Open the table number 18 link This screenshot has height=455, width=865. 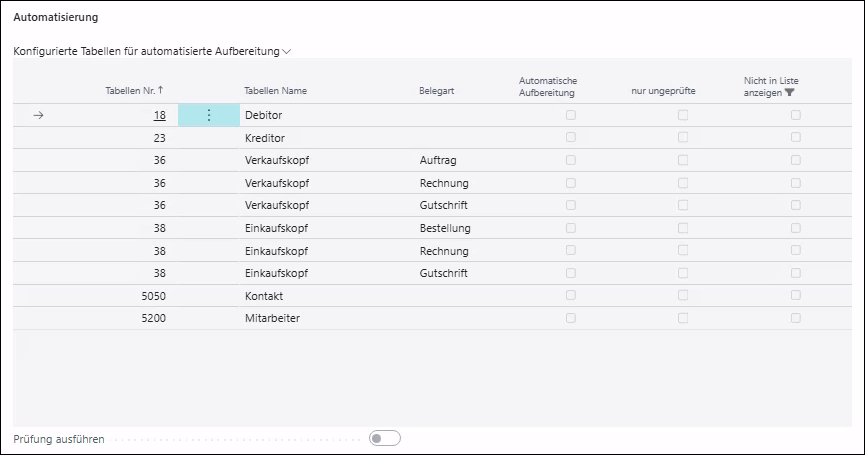click(x=159, y=115)
